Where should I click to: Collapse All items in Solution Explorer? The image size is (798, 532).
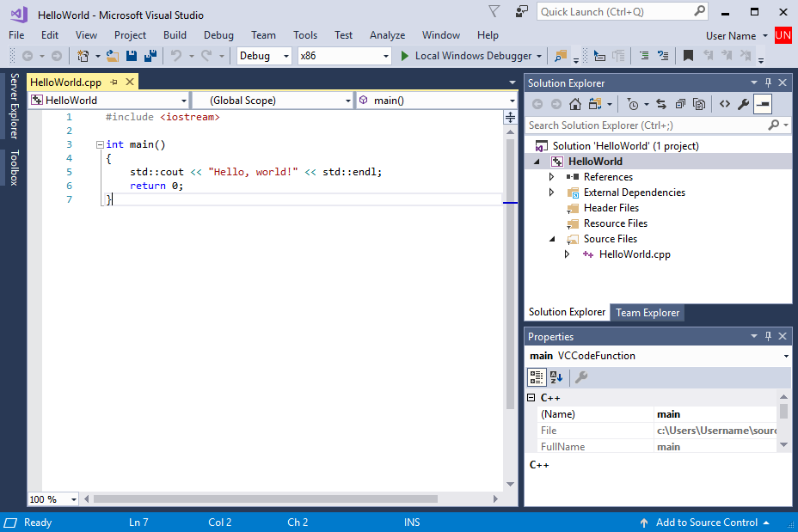coord(681,103)
